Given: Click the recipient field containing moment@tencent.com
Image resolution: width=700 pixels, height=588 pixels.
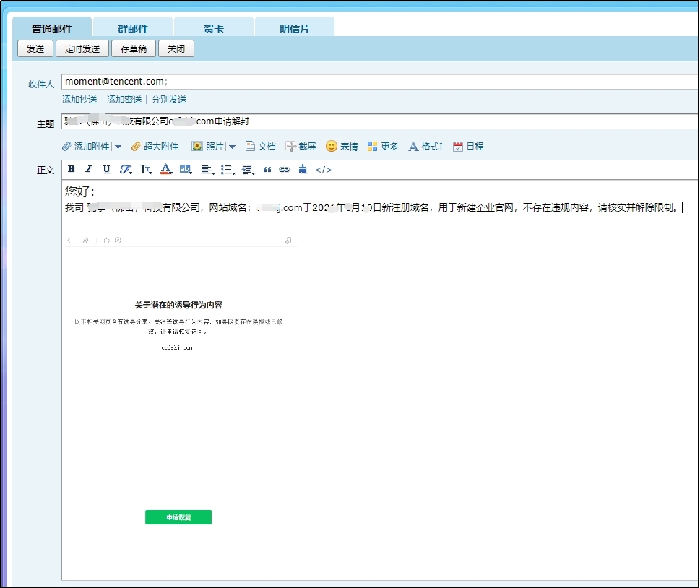Looking at the screenshot, I should click(x=217, y=80).
